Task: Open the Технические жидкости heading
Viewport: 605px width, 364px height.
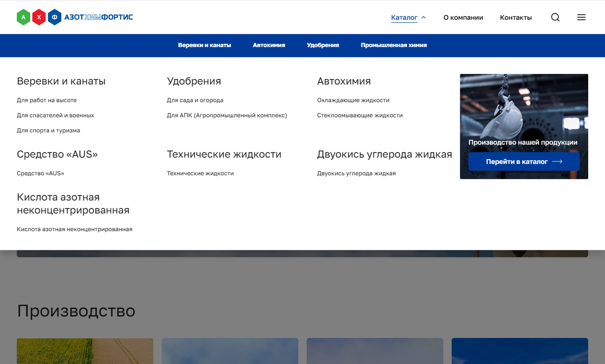Action: coord(224,154)
